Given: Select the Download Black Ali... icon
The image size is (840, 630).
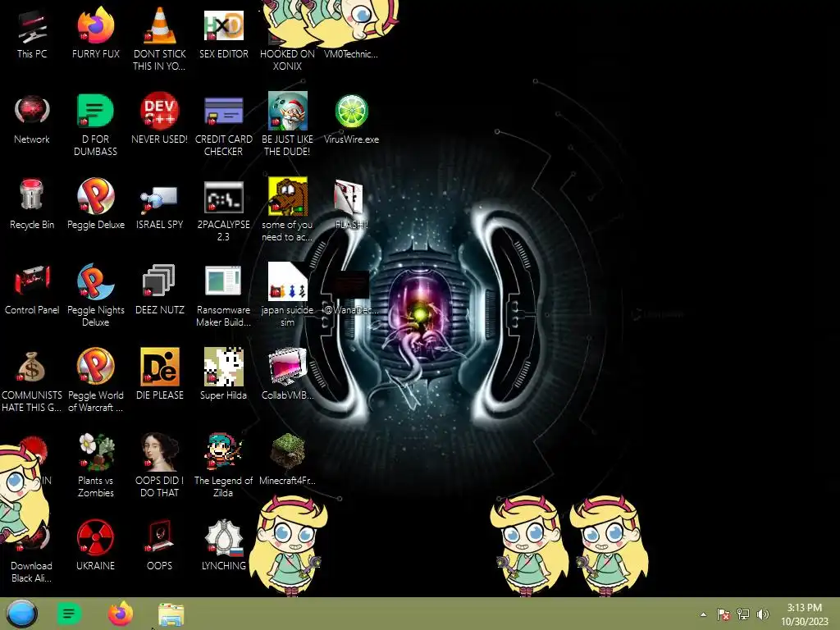Looking at the screenshot, I should 32,538.
